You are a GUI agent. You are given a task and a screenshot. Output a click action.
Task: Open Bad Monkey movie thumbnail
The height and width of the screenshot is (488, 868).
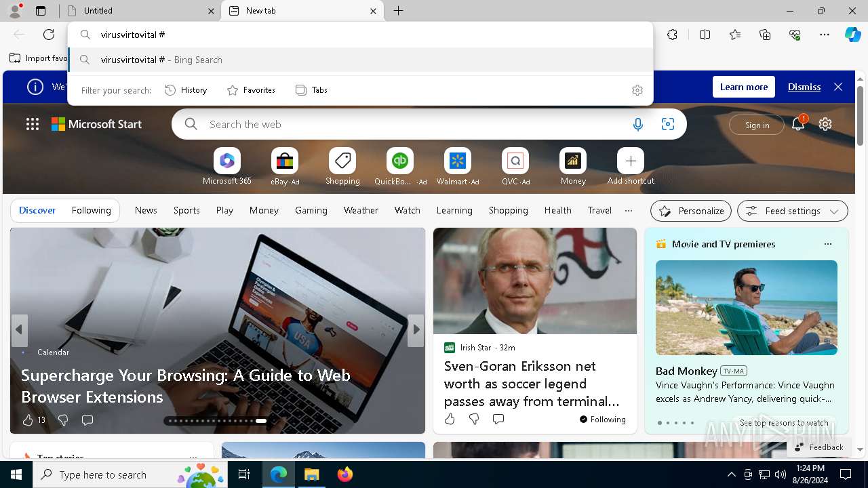[747, 308]
